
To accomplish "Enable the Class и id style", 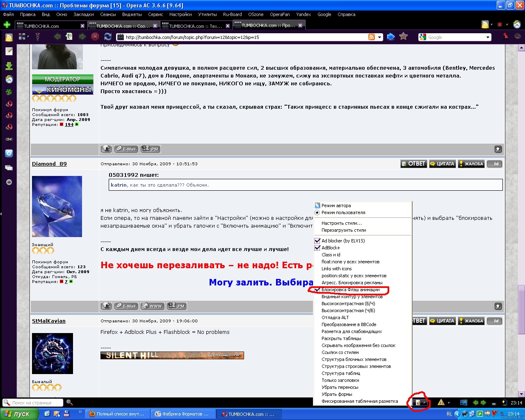I will pyautogui.click(x=331, y=255).
